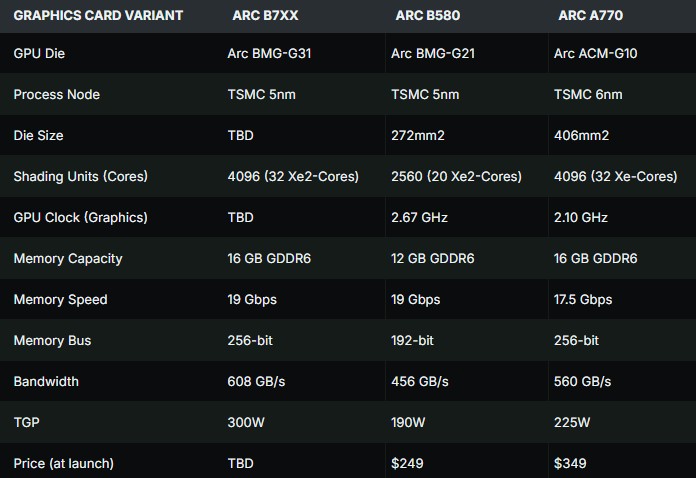This screenshot has width=696, height=478.
Task: Select the 12 GB GDDR6 cell
Action: pos(432,258)
